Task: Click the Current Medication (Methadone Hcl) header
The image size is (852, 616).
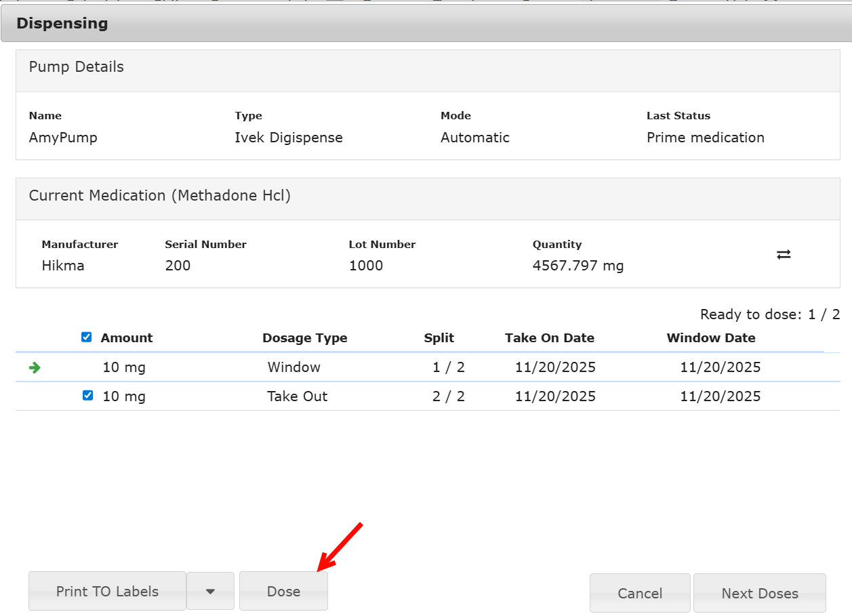Action: [159, 196]
